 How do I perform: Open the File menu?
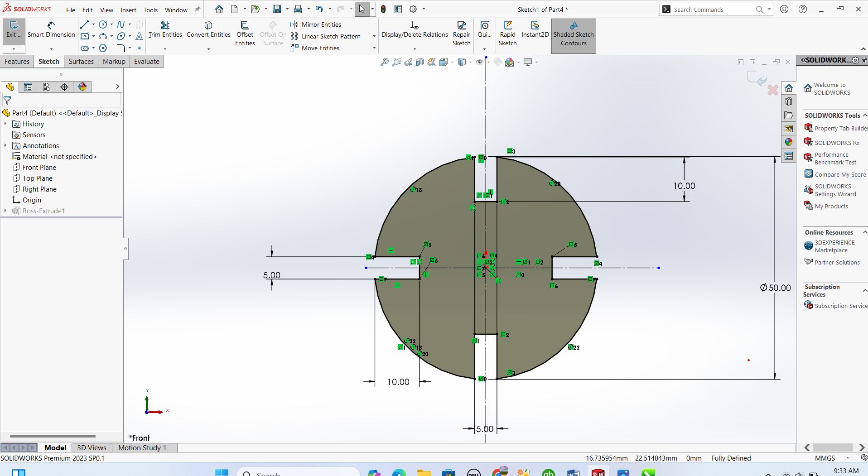[71, 10]
